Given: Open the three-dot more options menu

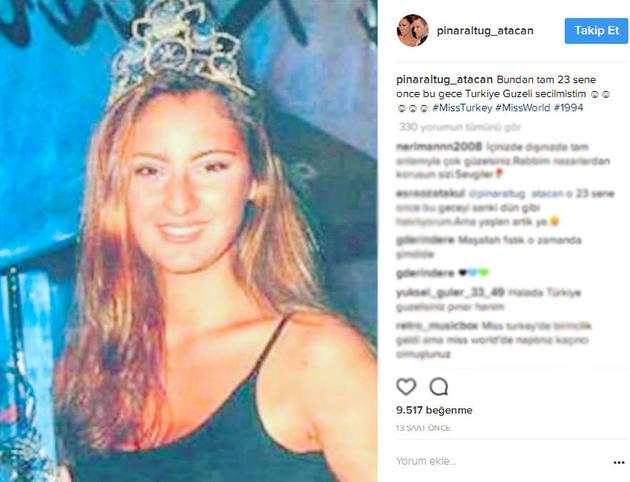Looking at the screenshot, I should click(619, 463).
